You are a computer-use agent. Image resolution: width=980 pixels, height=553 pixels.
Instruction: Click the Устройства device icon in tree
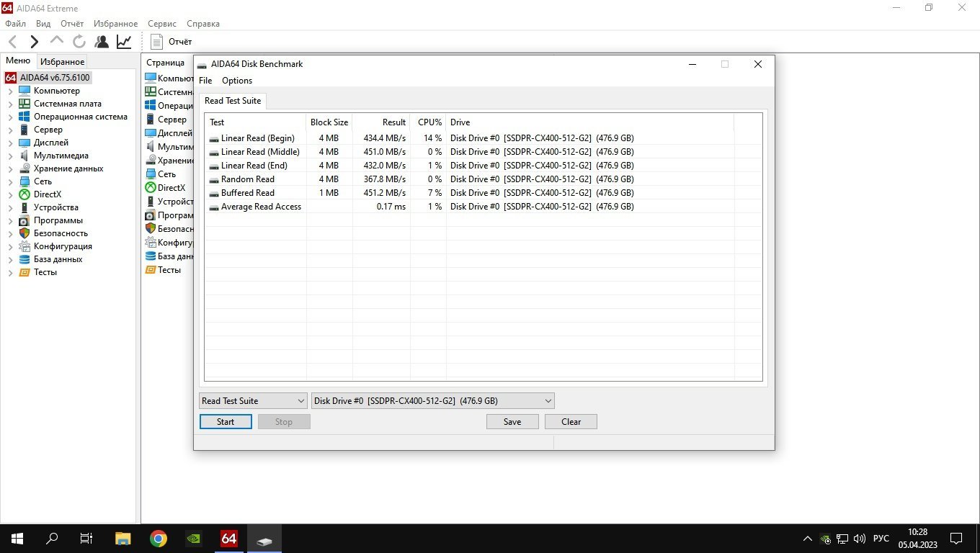click(x=24, y=207)
